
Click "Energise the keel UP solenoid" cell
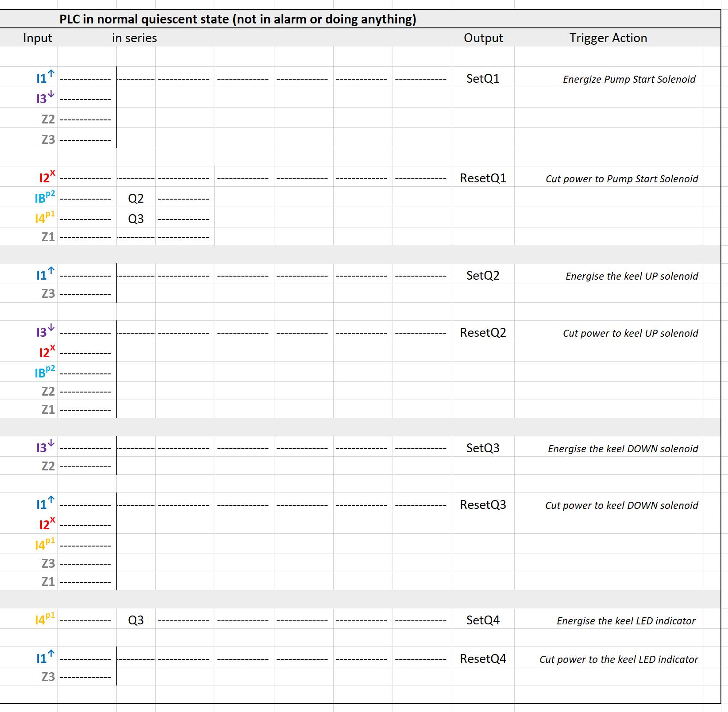click(x=632, y=277)
